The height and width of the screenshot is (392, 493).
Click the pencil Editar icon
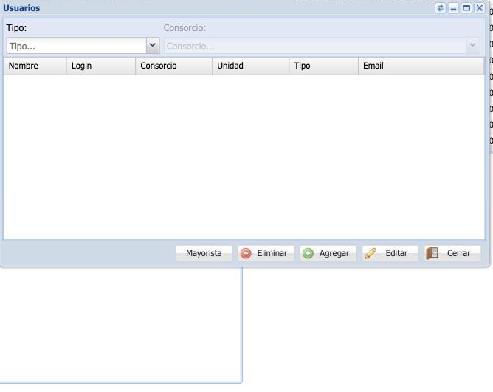pos(370,253)
